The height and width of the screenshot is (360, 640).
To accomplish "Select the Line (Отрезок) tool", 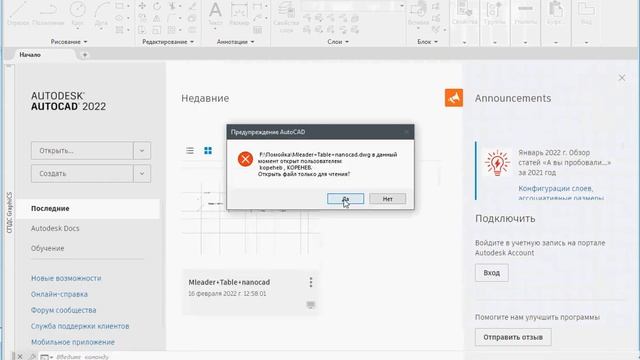I will [18, 13].
